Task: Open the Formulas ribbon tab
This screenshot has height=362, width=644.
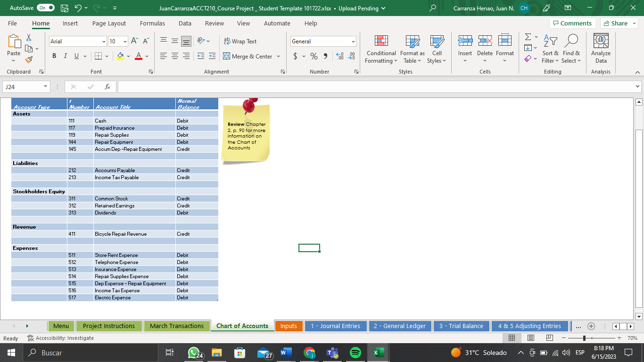Action: coord(152,23)
